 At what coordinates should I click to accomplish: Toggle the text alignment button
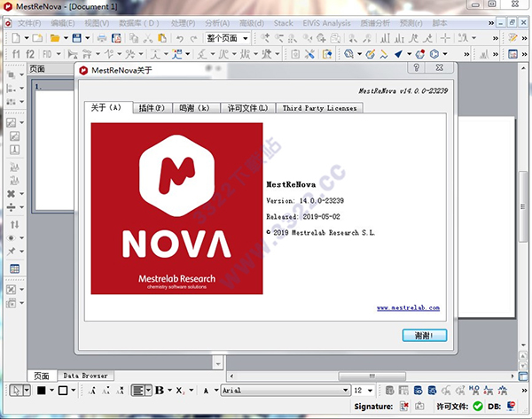138,391
